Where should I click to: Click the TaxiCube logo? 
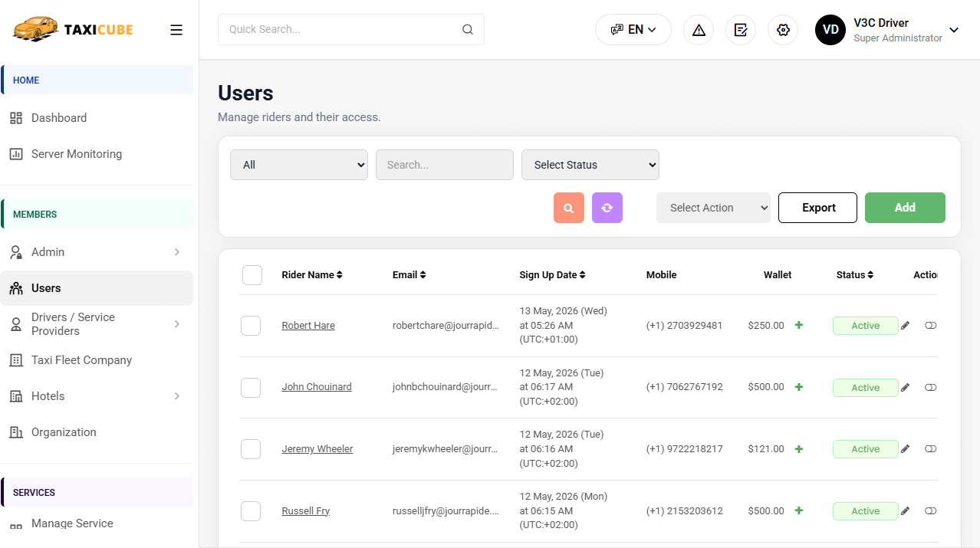(73, 30)
